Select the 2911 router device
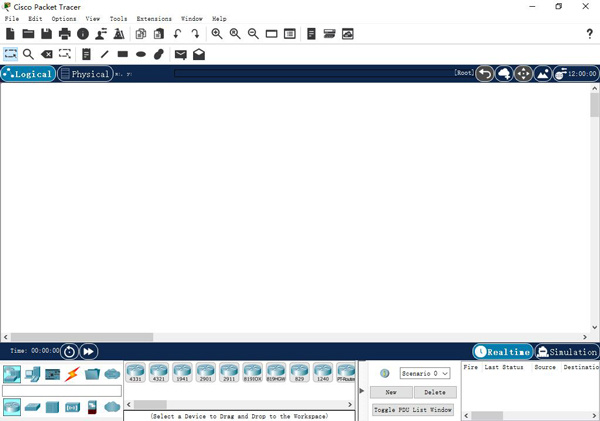Image resolution: width=600 pixels, height=421 pixels. (x=229, y=373)
